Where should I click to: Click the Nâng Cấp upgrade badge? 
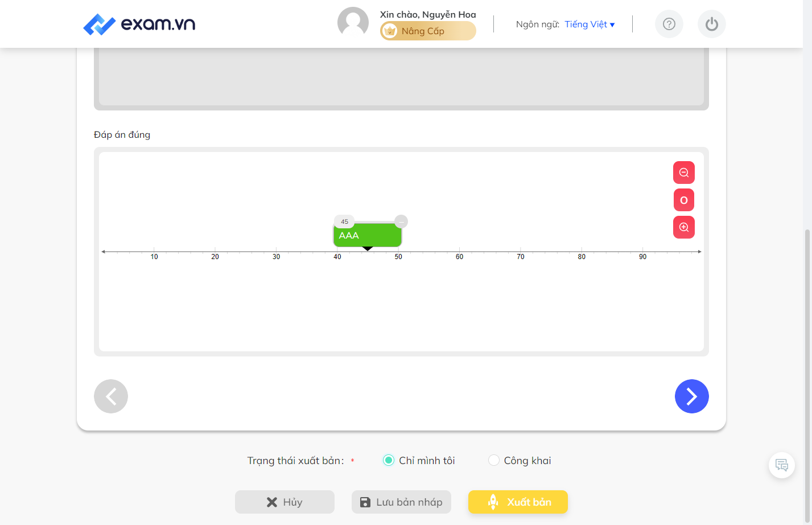click(x=428, y=31)
